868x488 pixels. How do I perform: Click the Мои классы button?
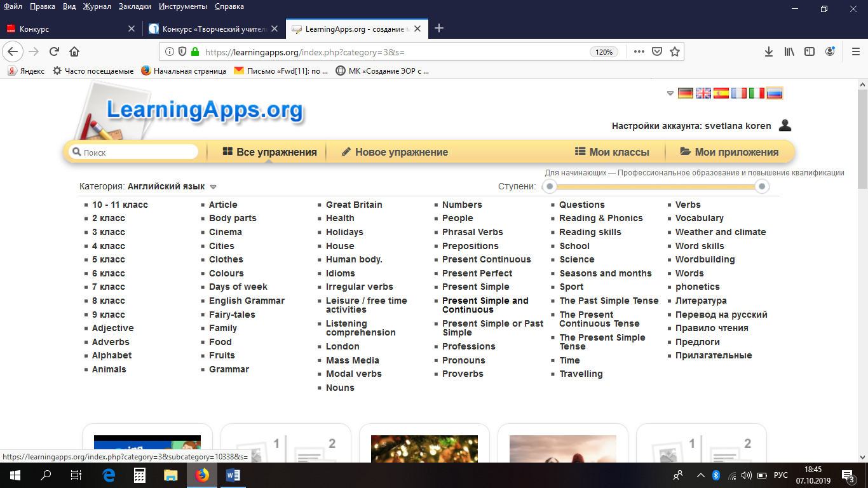[612, 152]
